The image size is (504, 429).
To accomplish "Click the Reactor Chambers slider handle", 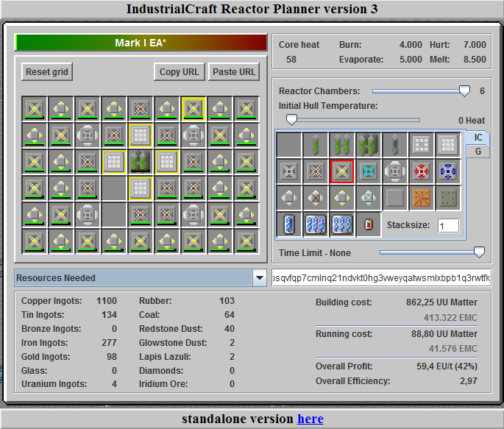I will click(464, 91).
